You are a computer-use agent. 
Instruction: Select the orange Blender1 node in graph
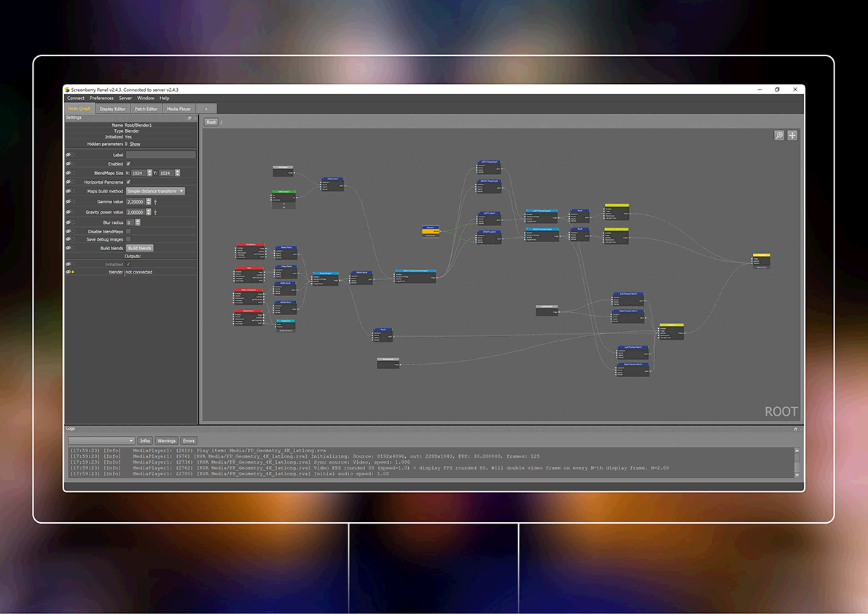point(431,230)
